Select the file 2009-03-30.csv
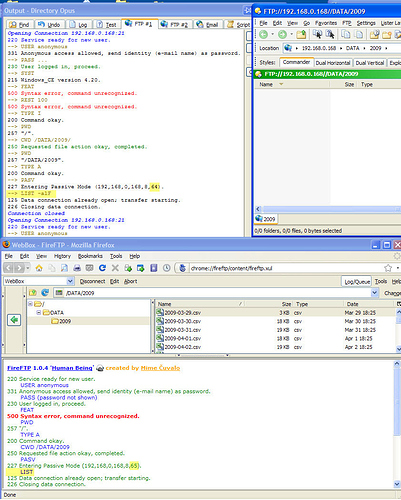Image resolution: width=401 pixels, height=500 pixels. click(183, 321)
